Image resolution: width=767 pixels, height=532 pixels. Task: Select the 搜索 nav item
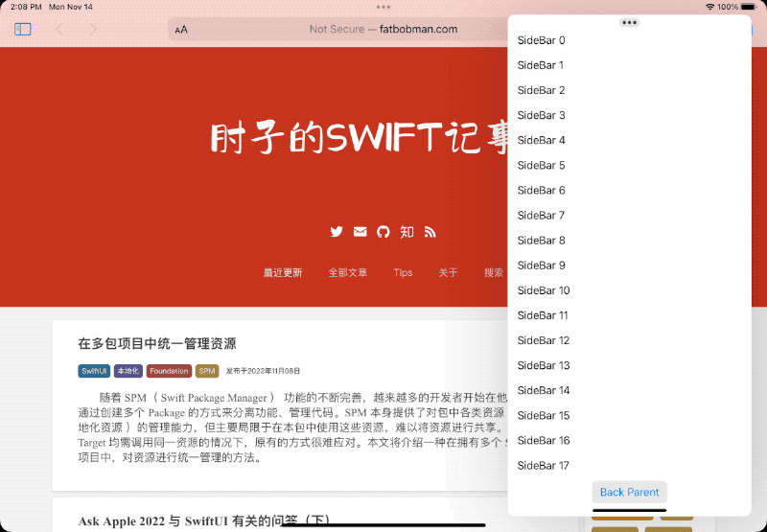coord(494,273)
